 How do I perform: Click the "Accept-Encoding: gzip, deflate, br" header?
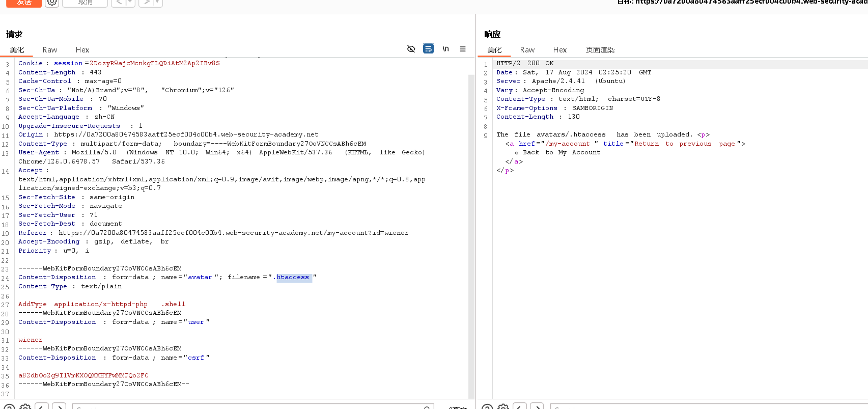click(x=93, y=241)
